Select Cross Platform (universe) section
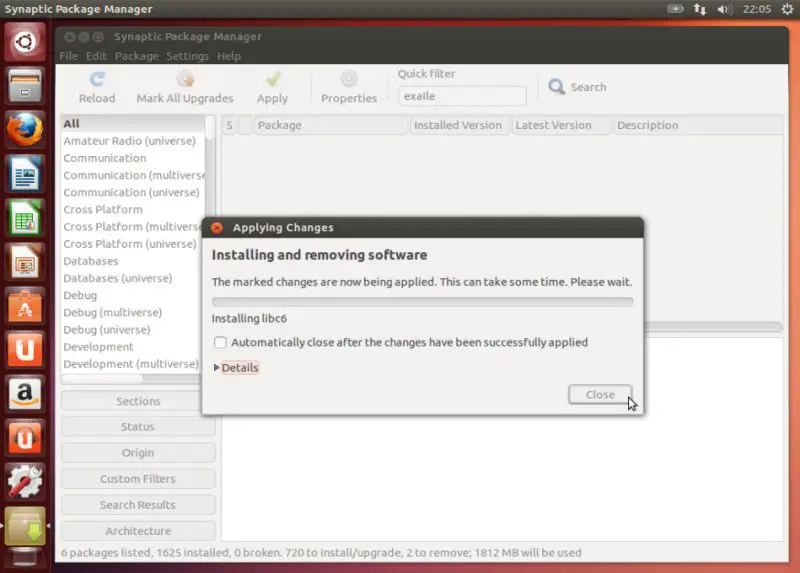The image size is (800, 573). (133, 244)
